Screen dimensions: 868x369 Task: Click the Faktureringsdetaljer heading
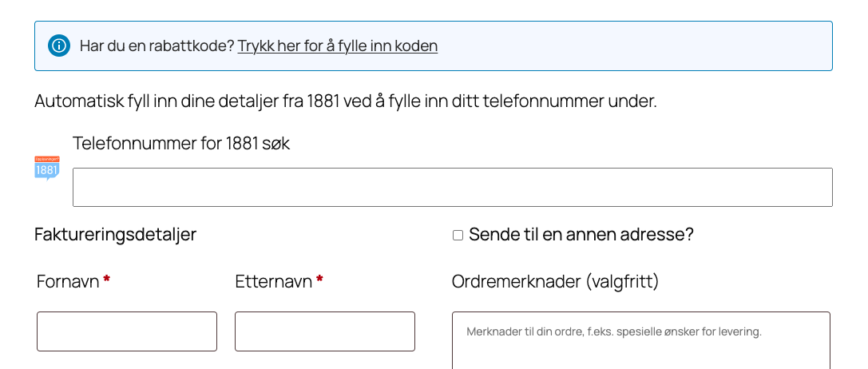115,235
